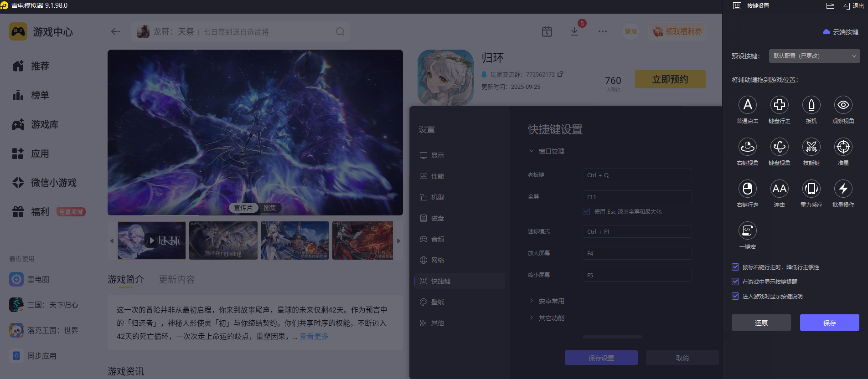Click the 立即预约 button

(x=670, y=79)
